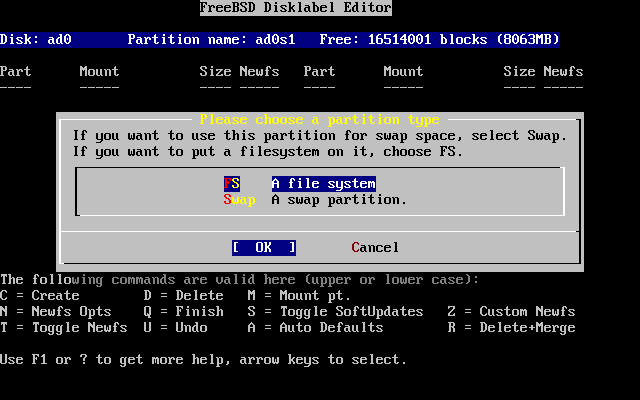Choose the Swap partition option

315,199
